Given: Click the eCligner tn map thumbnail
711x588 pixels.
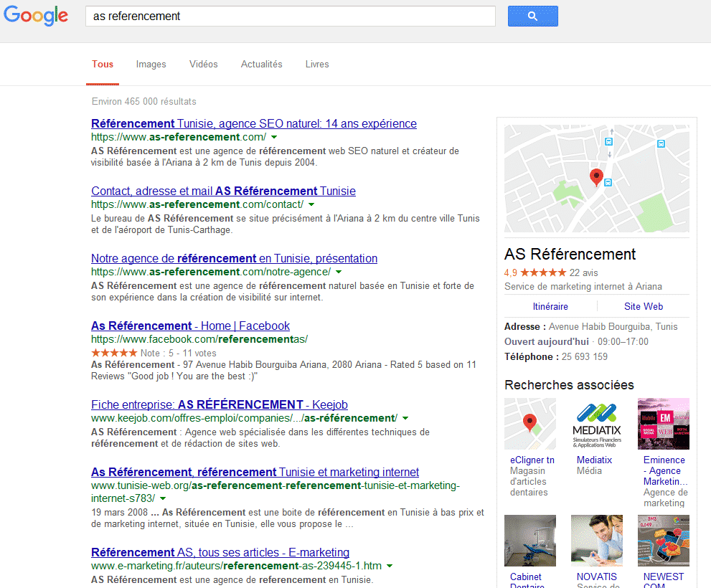Looking at the screenshot, I should (530, 424).
